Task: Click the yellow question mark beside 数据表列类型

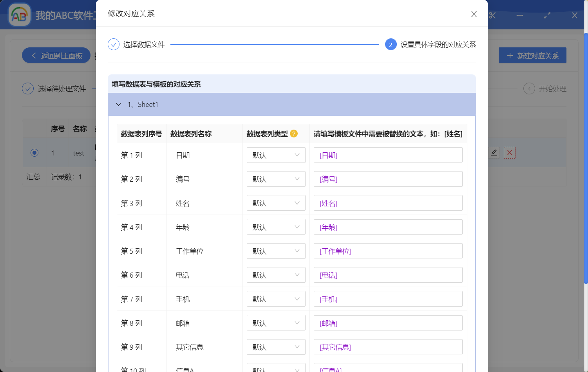Action: (x=294, y=134)
